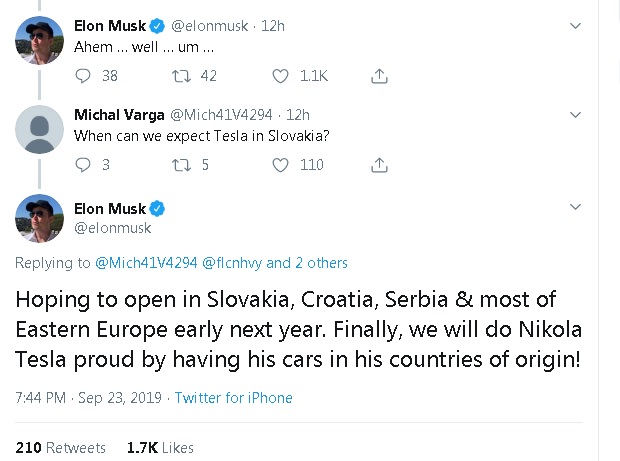620x461 pixels.
Task: Open dropdown caret on main Elon Musk tweet
Action: click(575, 207)
